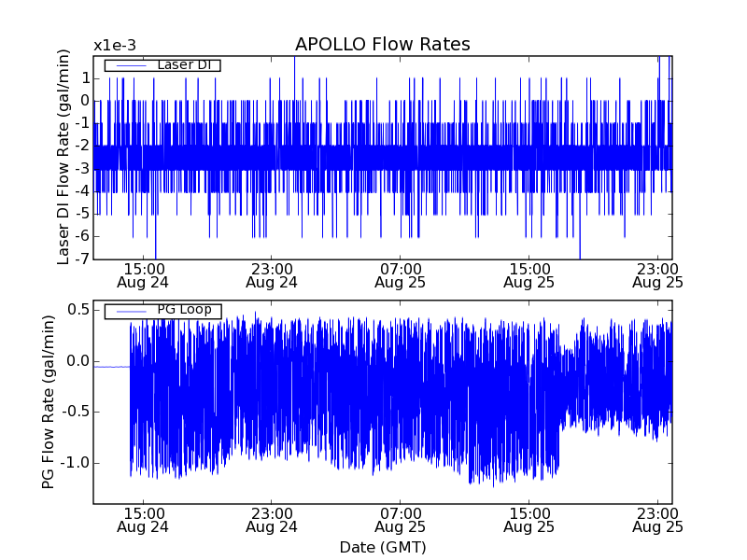Click the 15:00 Aug 25 tick in bottom plot
The height and width of the screenshot is (560, 747).
point(529,520)
